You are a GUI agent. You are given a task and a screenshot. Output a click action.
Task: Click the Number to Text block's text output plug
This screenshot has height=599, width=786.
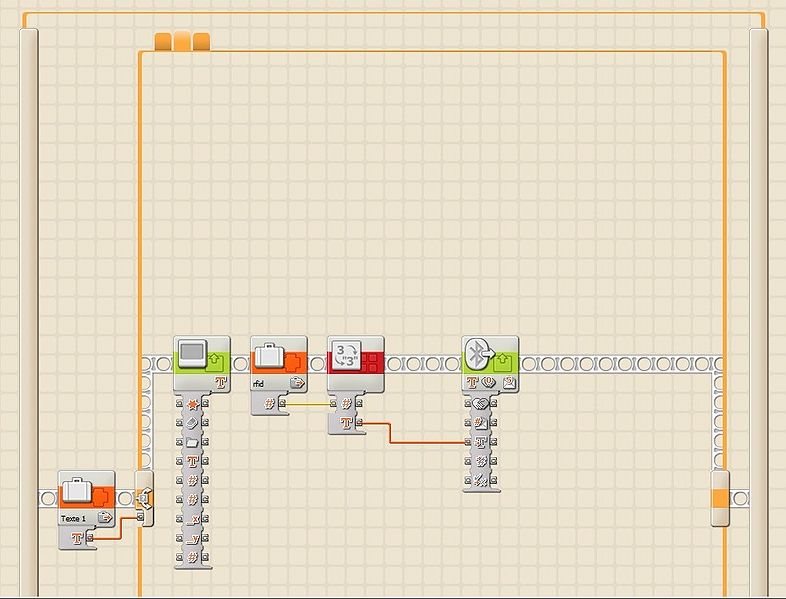(359, 423)
